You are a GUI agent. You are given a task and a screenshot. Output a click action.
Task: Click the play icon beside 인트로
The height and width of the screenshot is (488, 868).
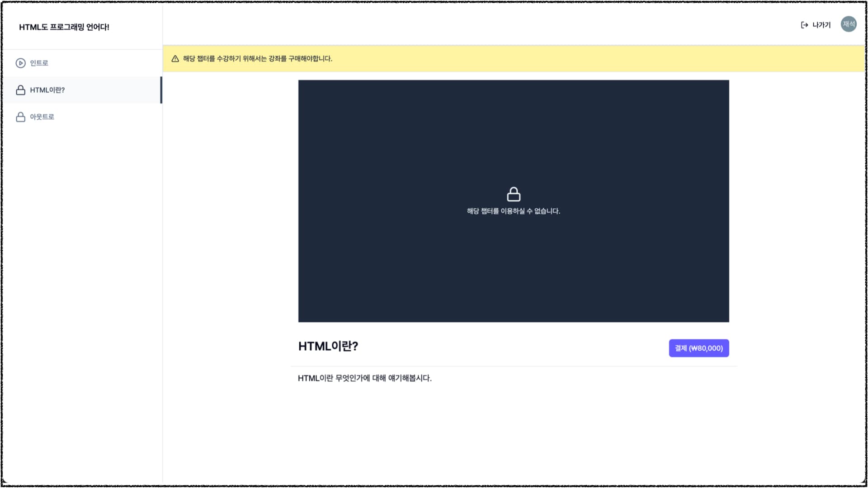click(x=20, y=63)
